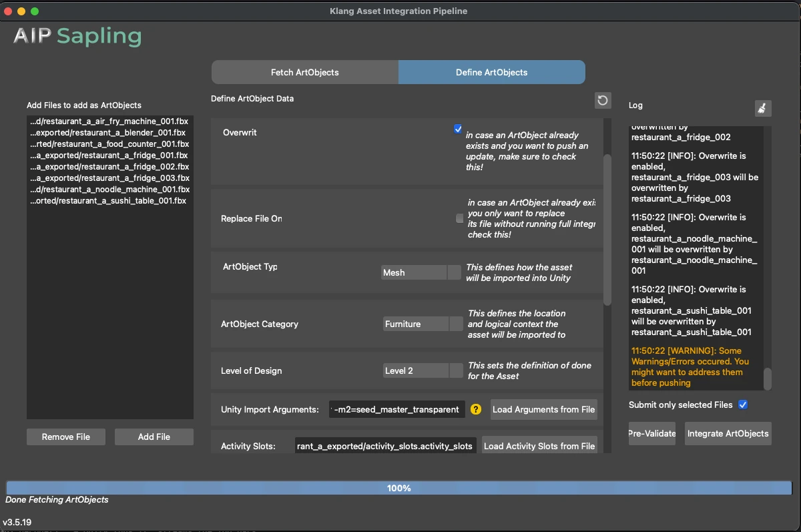
Task: Click the Unity Import Arguments input field
Action: point(397,409)
